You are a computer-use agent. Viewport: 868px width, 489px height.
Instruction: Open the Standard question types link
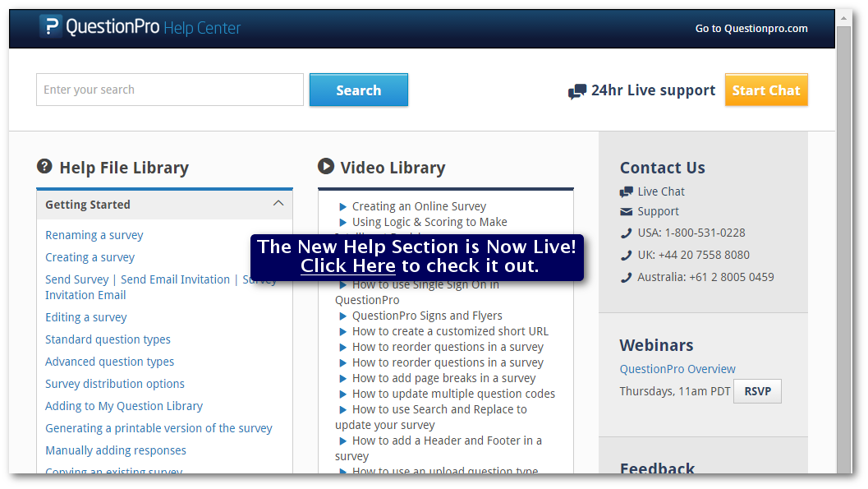coord(108,339)
